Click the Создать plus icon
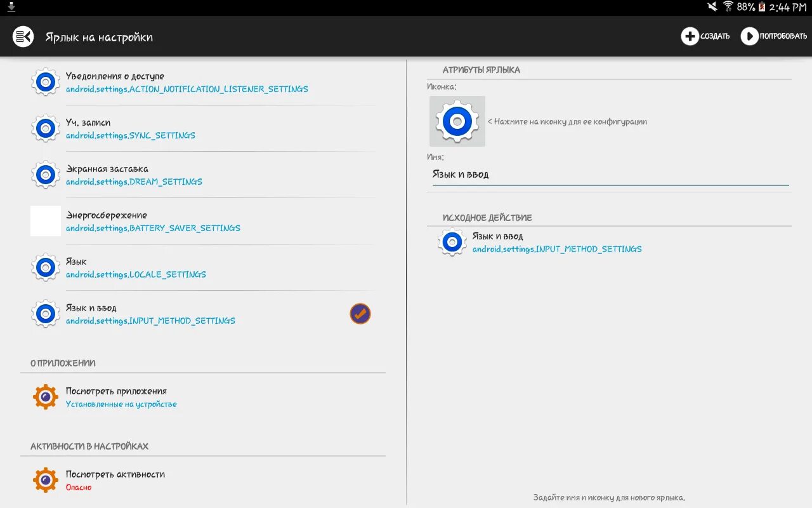 tap(690, 36)
